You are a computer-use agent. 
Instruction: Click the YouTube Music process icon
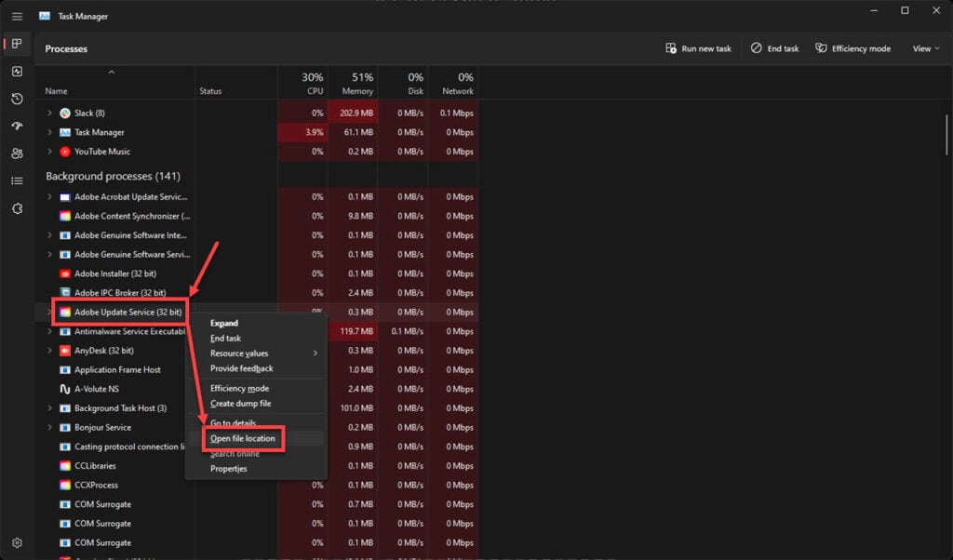point(65,152)
